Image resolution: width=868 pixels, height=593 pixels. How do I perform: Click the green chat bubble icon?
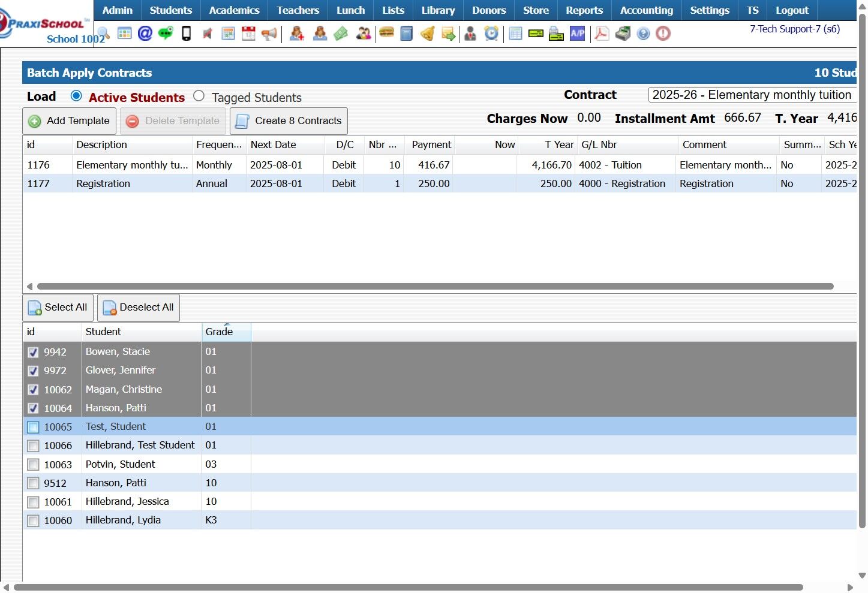coord(166,34)
